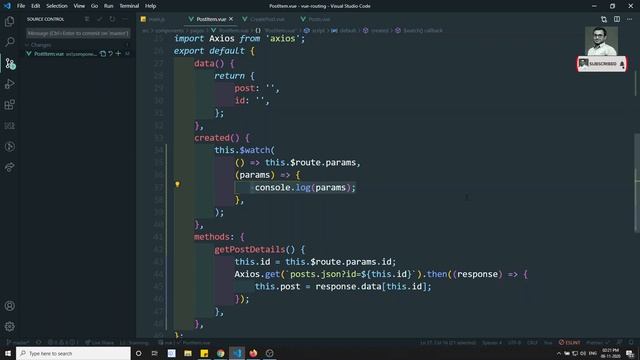The image size is (640, 360).
Task: Refresh the Source Control panel
Action: pos(112,19)
